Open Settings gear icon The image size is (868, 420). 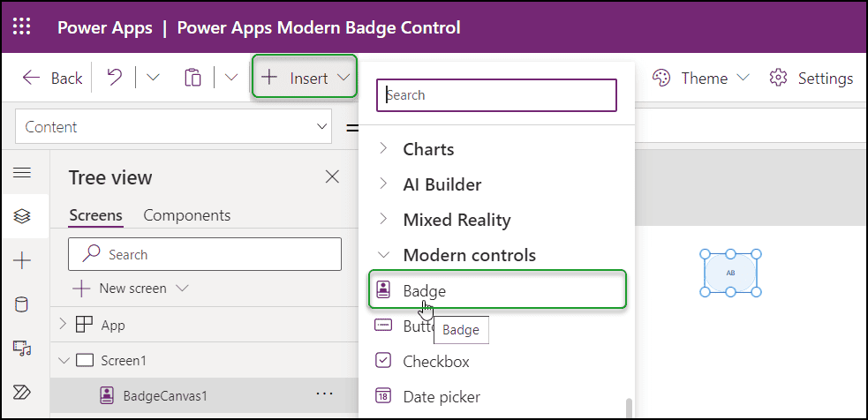[778, 78]
